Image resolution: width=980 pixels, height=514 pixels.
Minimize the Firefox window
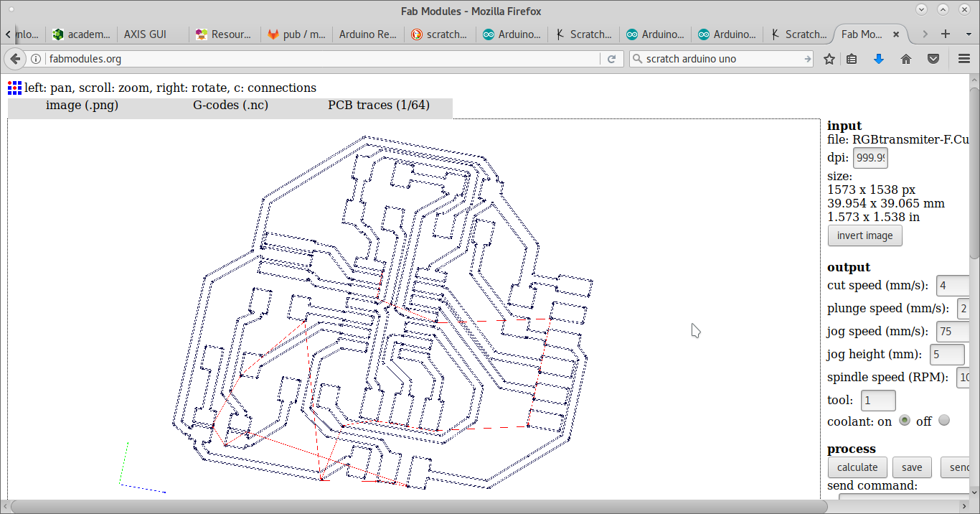pos(923,9)
